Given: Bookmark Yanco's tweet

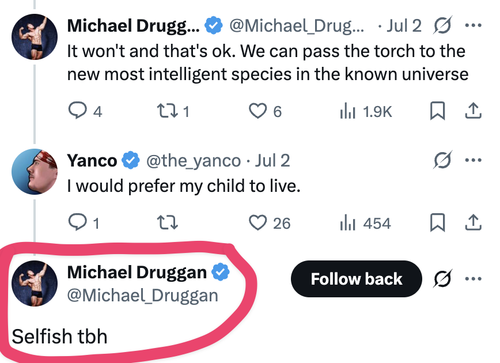Looking at the screenshot, I should [437, 223].
